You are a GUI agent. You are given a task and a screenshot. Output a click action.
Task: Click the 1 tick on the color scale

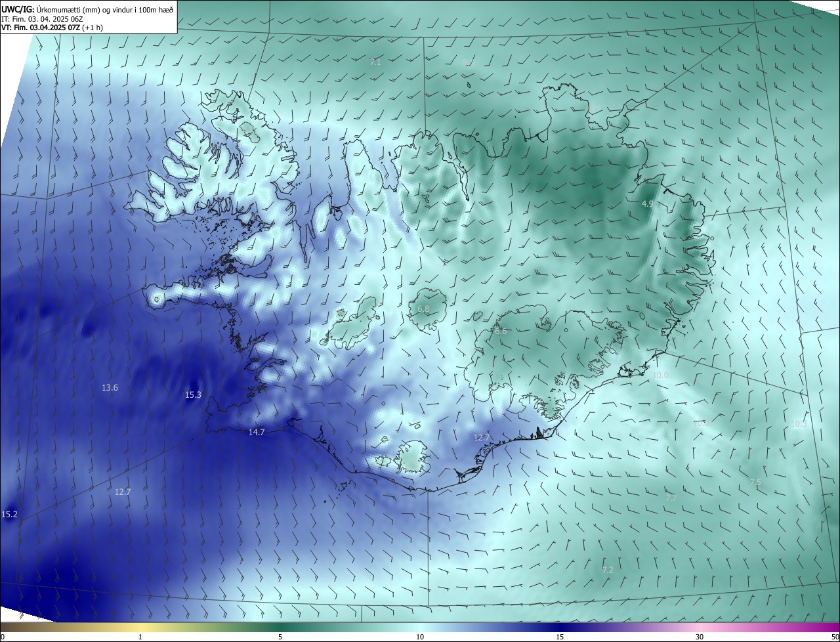click(x=140, y=637)
